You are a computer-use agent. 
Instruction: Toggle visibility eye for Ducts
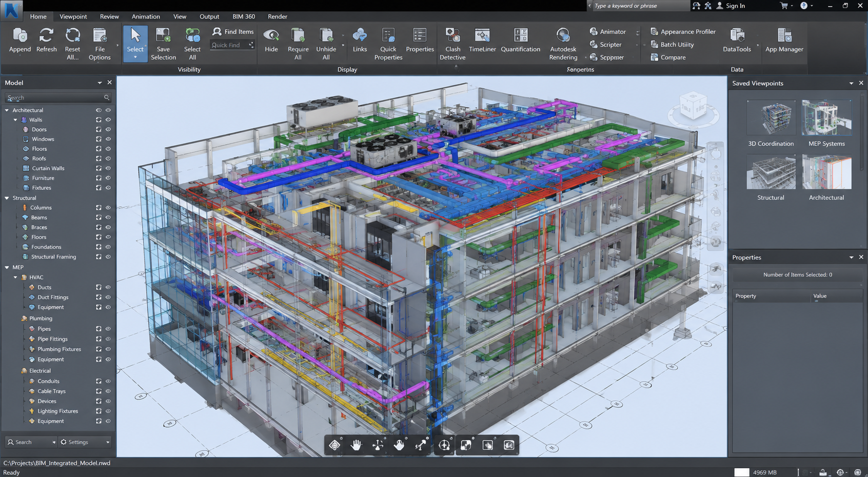click(108, 287)
